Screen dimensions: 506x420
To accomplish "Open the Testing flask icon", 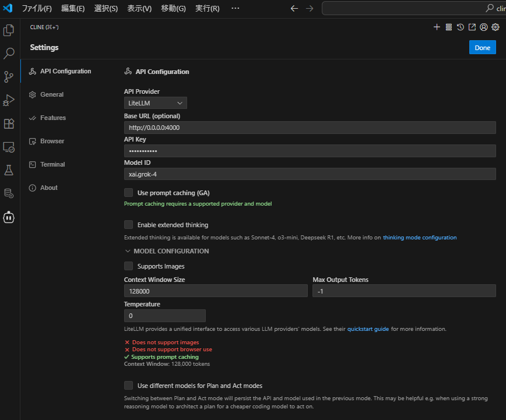I will click(x=9, y=170).
